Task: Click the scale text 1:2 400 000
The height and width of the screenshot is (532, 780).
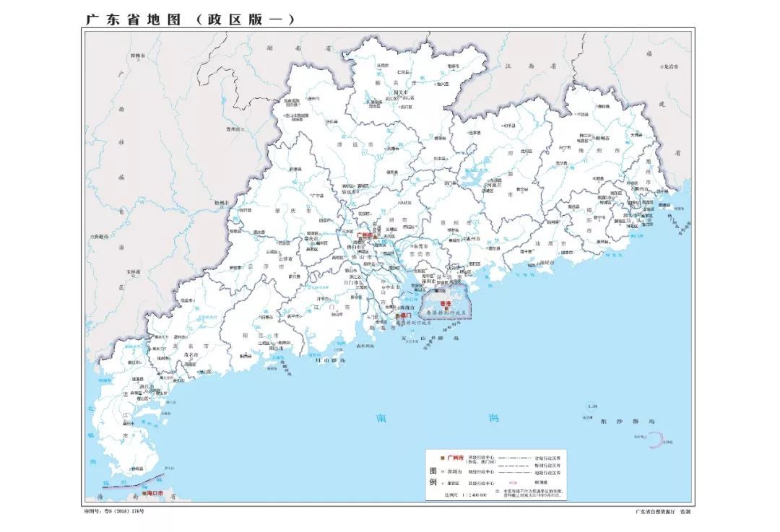Action: [471, 497]
